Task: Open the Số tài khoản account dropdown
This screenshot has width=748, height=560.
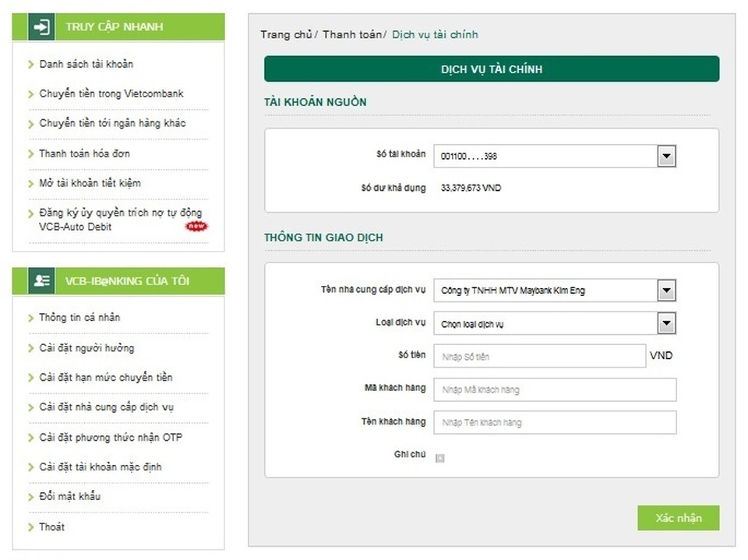Action: [666, 155]
